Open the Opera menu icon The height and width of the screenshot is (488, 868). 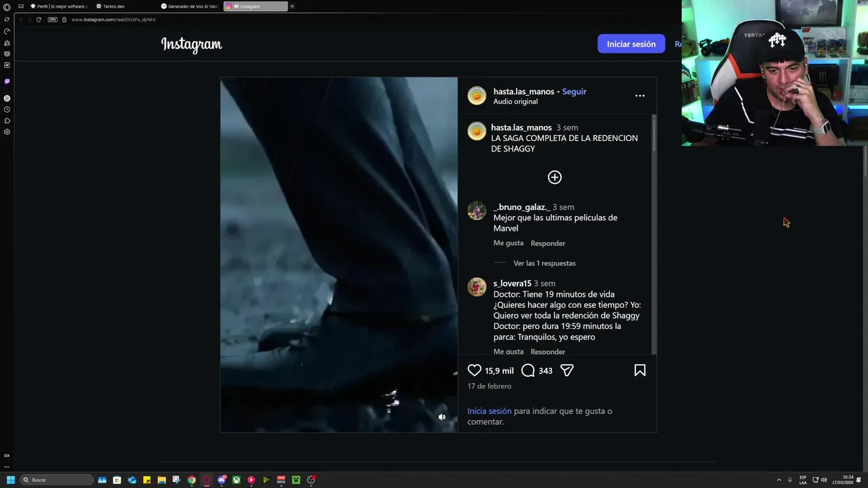pyautogui.click(x=7, y=7)
